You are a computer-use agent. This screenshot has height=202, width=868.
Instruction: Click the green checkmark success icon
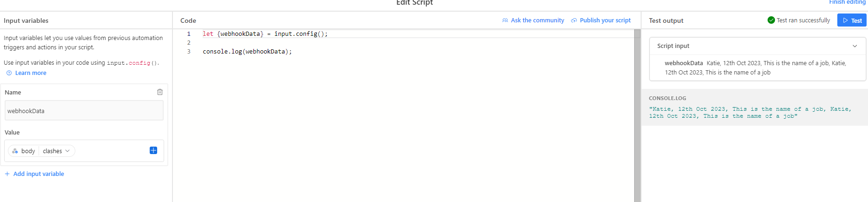click(771, 20)
